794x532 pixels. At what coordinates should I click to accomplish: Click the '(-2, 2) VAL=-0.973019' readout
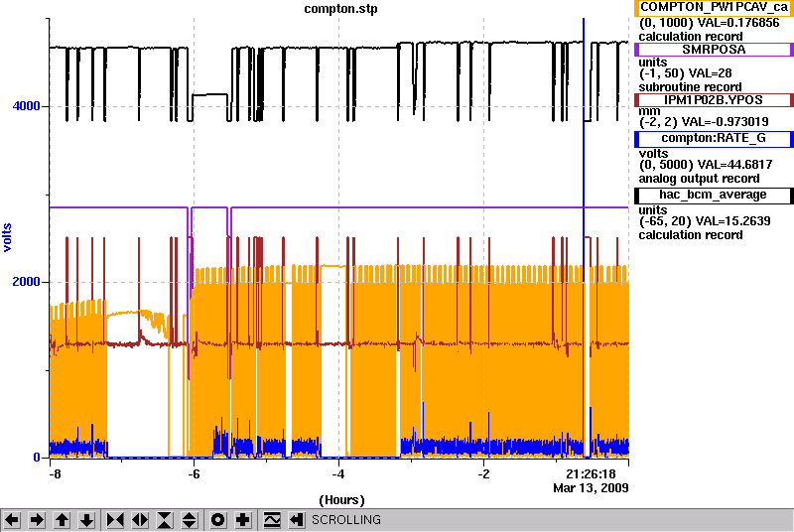[x=704, y=122]
